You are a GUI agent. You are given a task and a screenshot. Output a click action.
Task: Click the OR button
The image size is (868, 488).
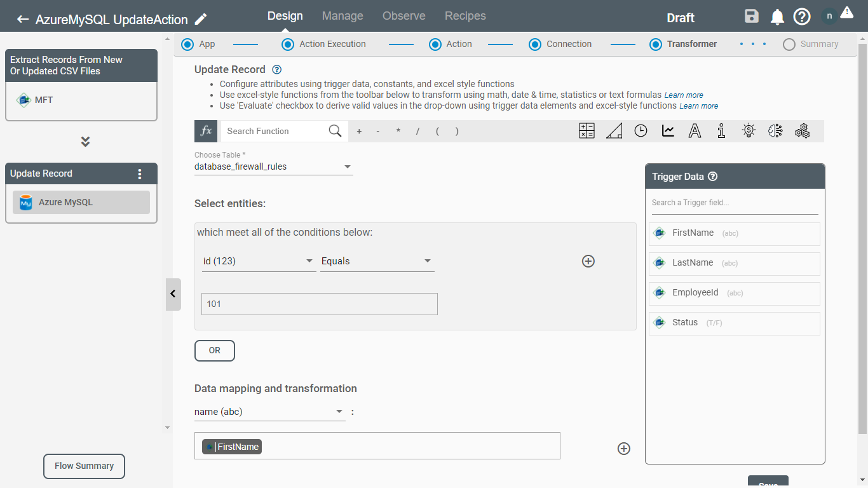tap(215, 351)
